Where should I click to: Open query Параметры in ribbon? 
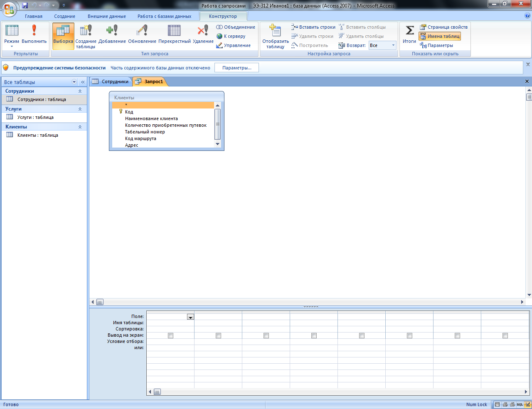(436, 45)
